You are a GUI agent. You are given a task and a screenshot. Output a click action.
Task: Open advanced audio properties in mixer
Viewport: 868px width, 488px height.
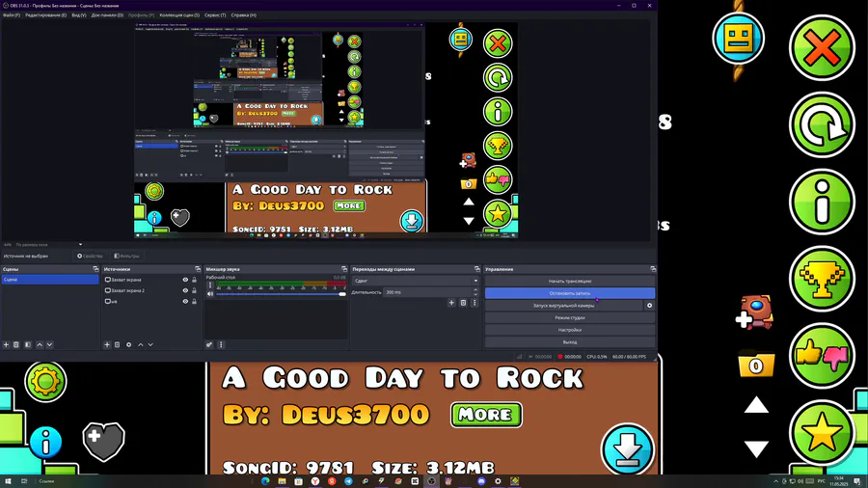(x=209, y=344)
